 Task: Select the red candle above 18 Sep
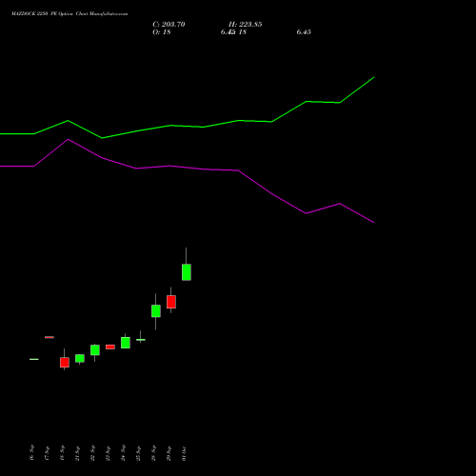tap(65, 362)
